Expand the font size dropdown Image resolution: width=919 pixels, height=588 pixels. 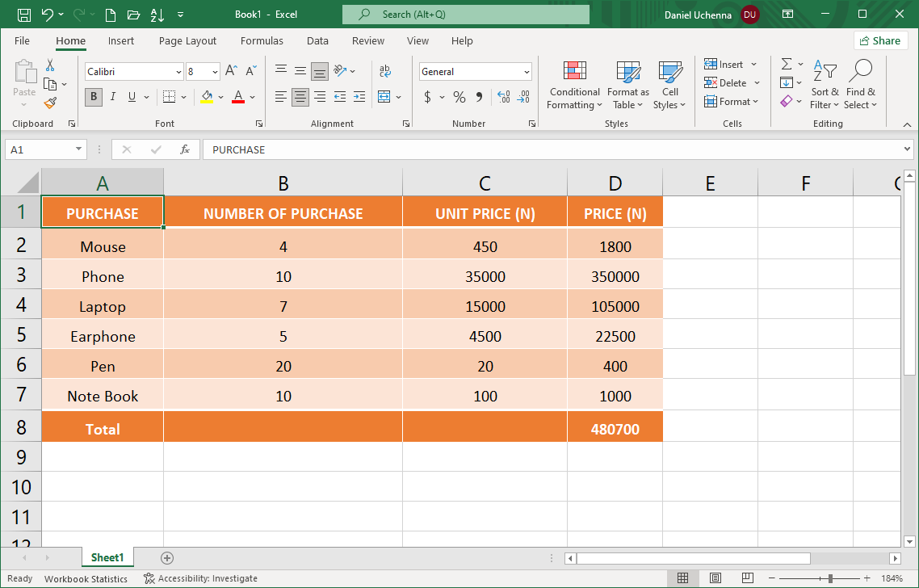click(215, 71)
